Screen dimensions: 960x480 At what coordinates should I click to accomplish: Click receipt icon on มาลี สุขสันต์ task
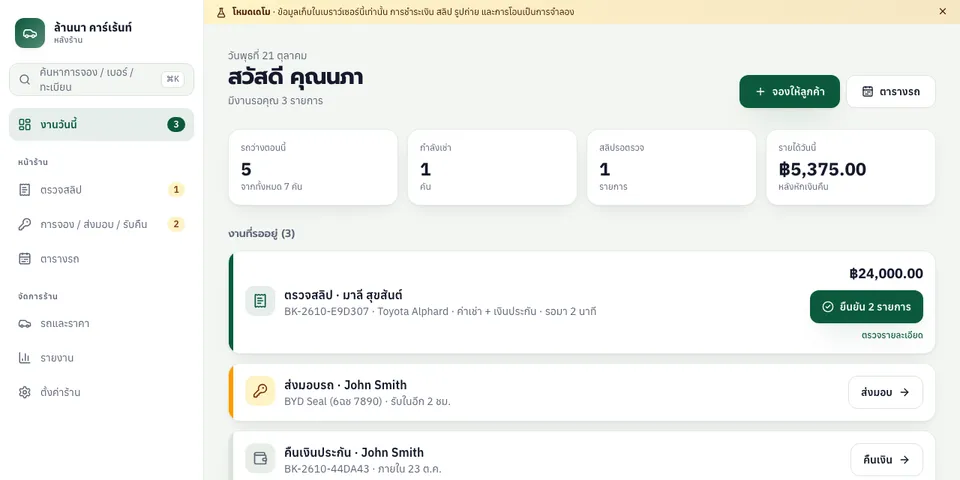tap(260, 301)
